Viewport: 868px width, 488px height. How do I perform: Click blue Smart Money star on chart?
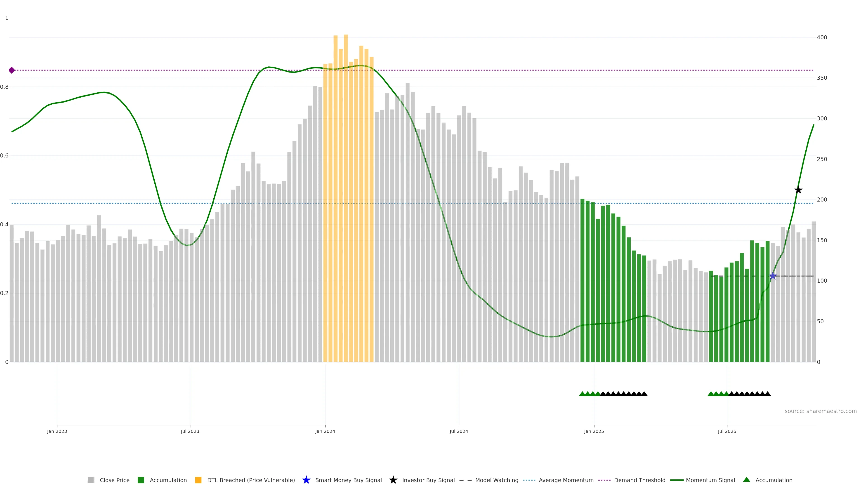(x=773, y=276)
